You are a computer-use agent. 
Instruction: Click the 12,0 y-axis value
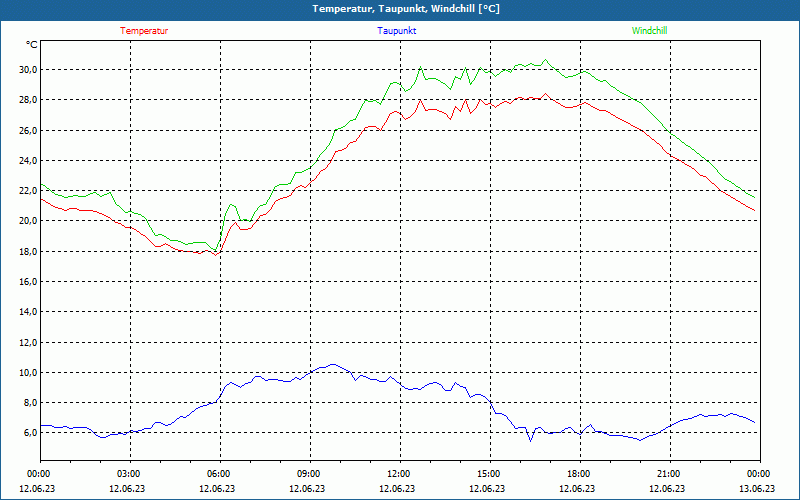(x=29, y=342)
